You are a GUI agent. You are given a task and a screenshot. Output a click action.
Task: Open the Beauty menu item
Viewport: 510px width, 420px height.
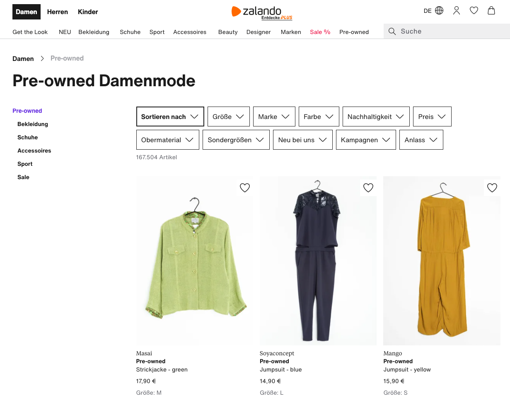(228, 32)
